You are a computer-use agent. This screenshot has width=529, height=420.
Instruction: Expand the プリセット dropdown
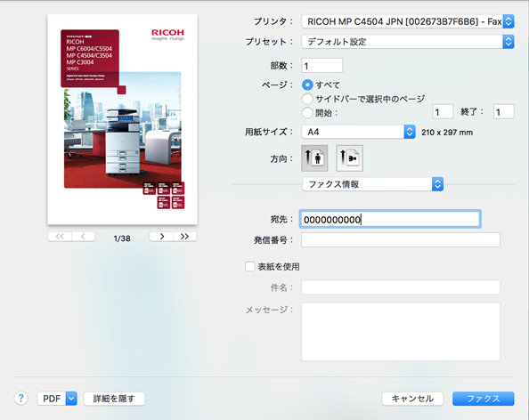point(408,42)
